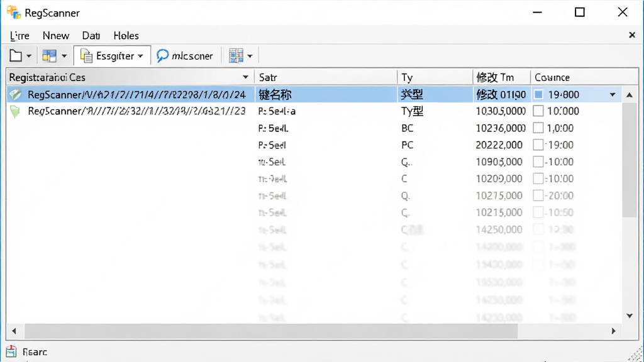Click the horizontal scrollbar left arrow
Screen dimensions: 644x362
coord(14,331)
